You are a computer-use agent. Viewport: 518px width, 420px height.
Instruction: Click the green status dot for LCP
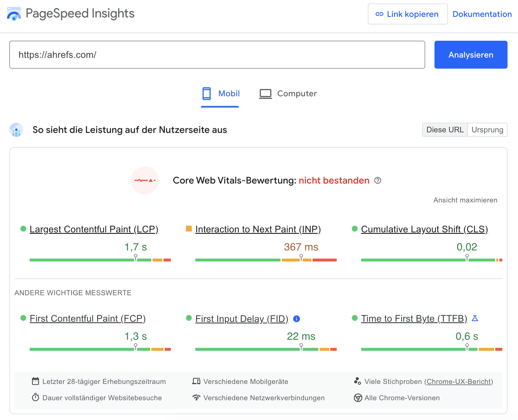click(23, 229)
